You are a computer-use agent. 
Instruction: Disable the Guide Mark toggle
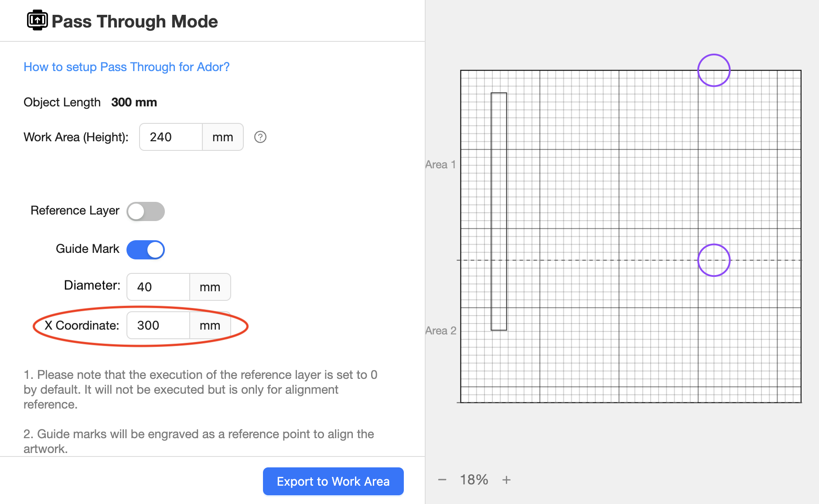tap(146, 249)
